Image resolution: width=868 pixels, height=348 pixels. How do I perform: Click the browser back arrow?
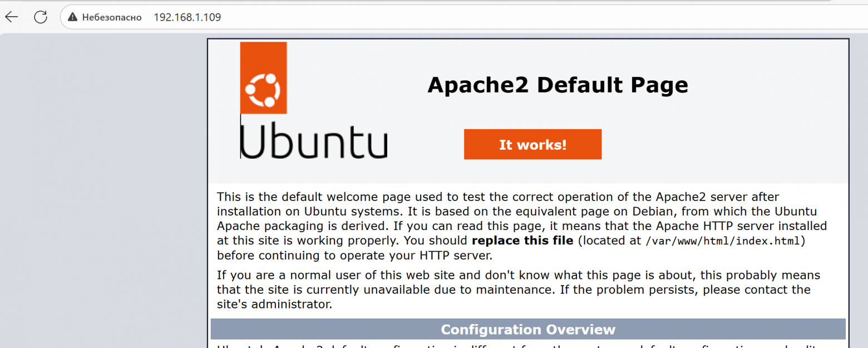point(12,17)
